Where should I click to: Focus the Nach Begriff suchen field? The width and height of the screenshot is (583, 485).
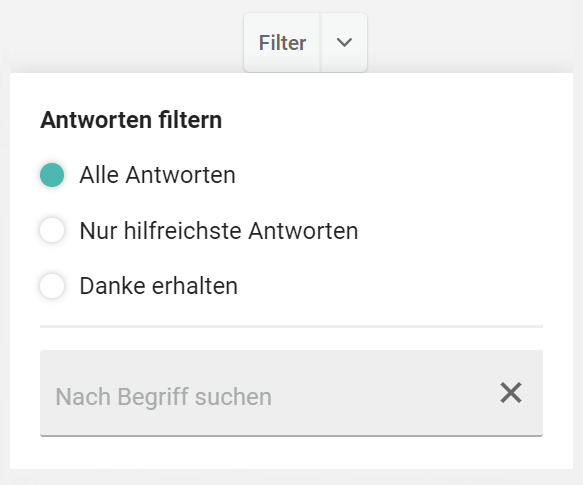291,393
